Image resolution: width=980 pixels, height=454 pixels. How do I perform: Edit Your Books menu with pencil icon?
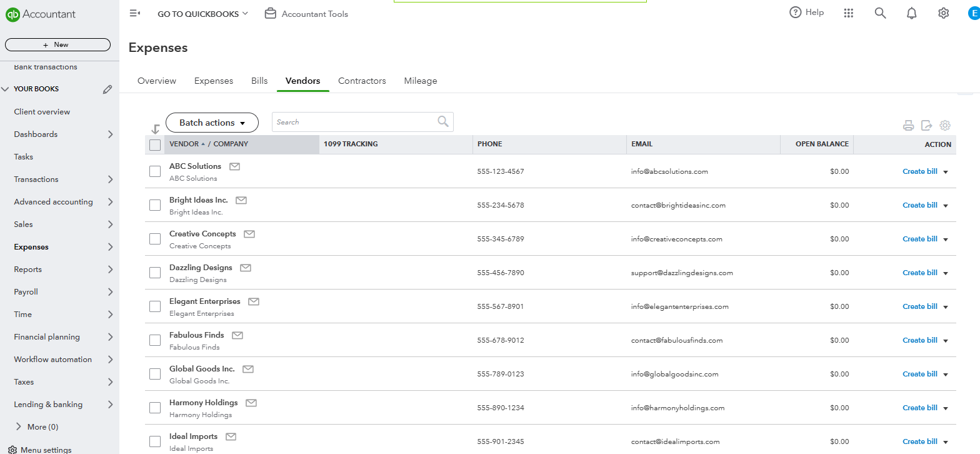pyautogui.click(x=107, y=89)
